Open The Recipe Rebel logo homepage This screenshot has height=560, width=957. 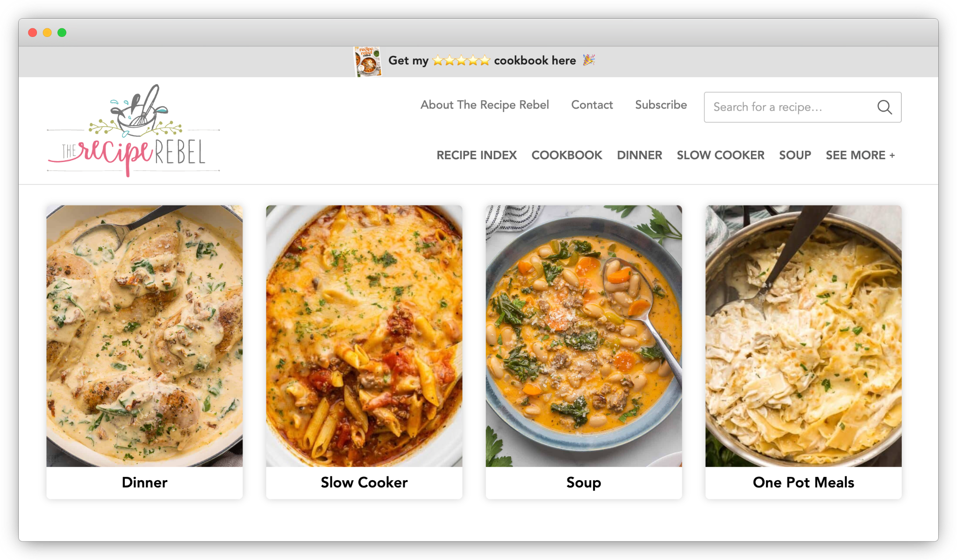(133, 130)
